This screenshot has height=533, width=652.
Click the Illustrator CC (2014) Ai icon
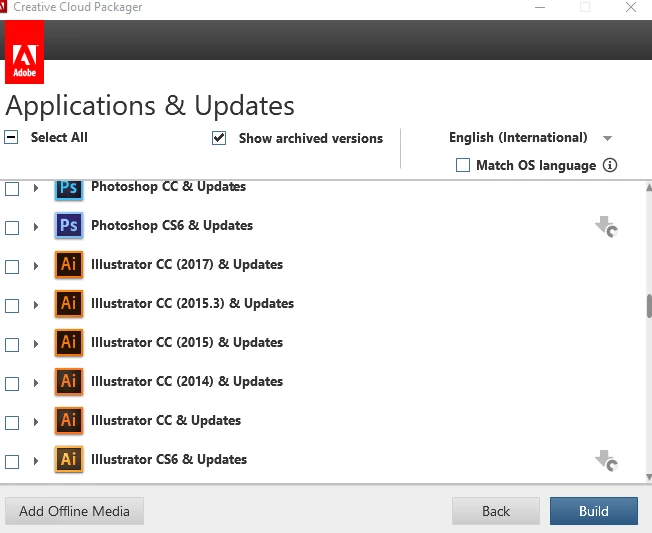pos(69,381)
